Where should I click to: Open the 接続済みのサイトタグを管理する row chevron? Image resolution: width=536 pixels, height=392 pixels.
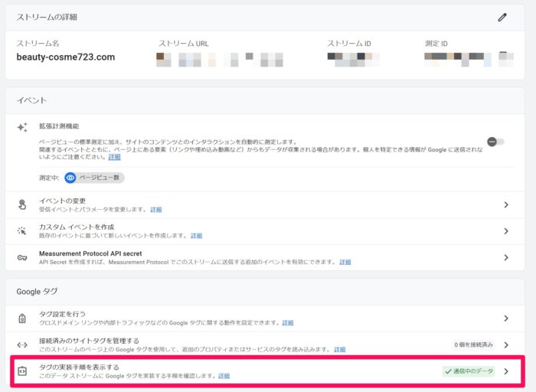tap(506, 345)
